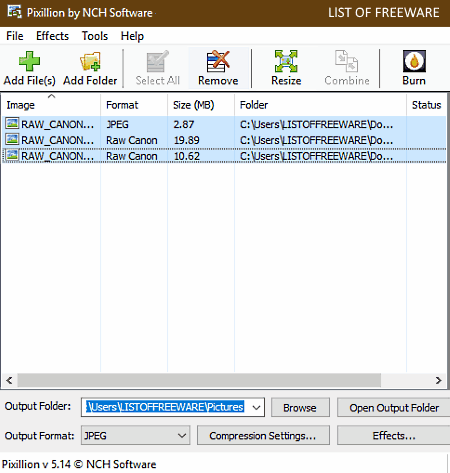Click the Add Folder icon
The image size is (450, 473).
(x=90, y=61)
